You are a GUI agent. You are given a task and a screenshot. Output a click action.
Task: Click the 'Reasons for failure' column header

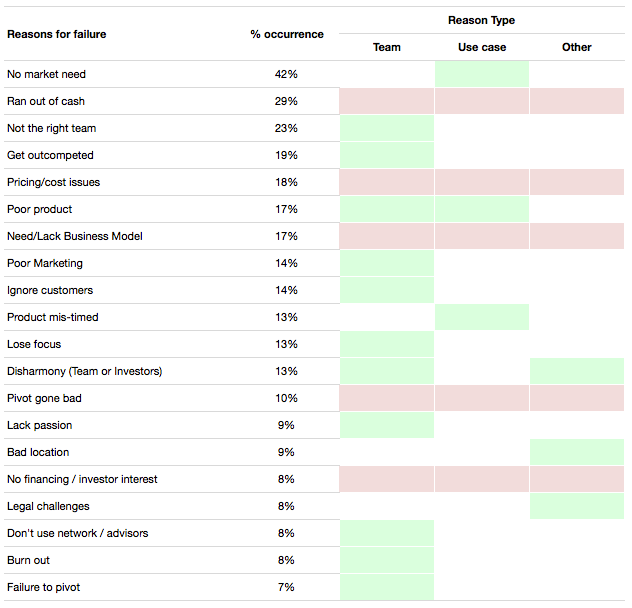[56, 34]
